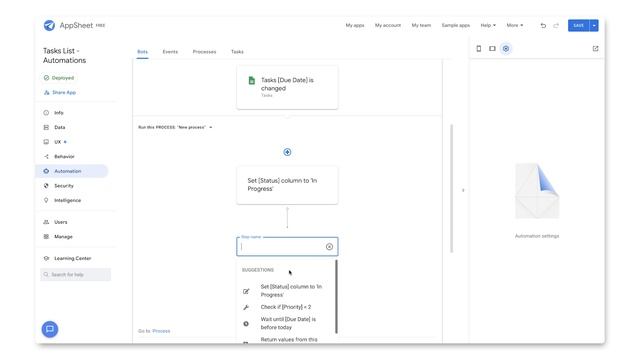Open the Learning Center

click(x=72, y=258)
